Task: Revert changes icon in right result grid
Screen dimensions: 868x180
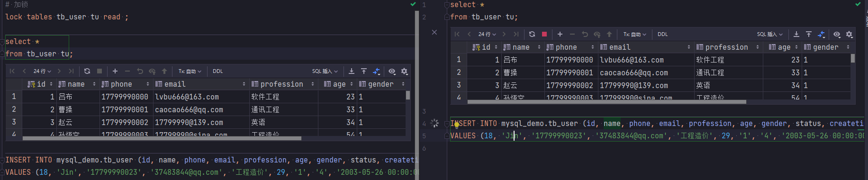Action: pos(585,34)
